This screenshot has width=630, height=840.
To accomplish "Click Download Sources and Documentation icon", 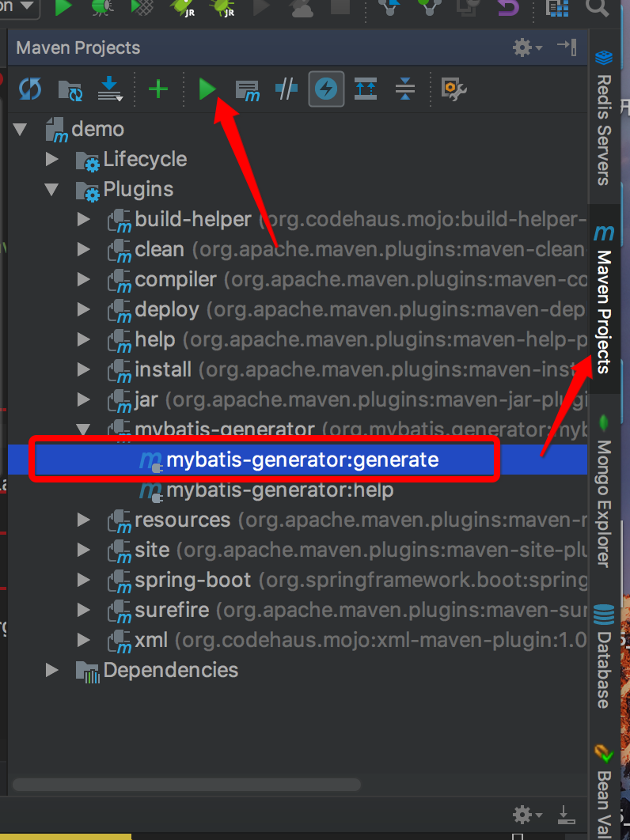I will pyautogui.click(x=109, y=89).
